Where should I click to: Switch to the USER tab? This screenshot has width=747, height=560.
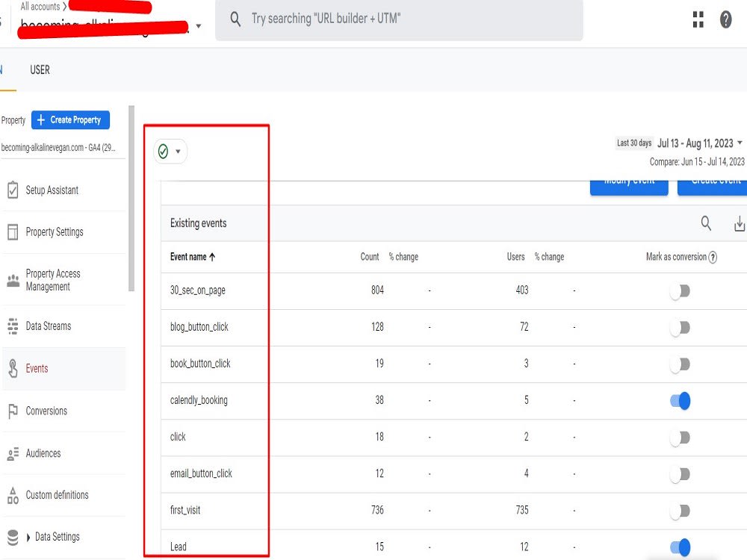tap(40, 70)
